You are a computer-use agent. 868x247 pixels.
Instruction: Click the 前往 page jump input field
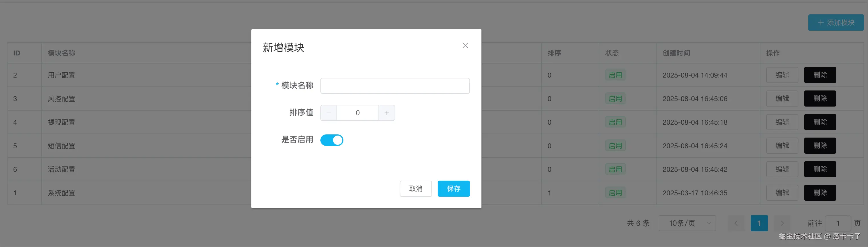click(838, 223)
